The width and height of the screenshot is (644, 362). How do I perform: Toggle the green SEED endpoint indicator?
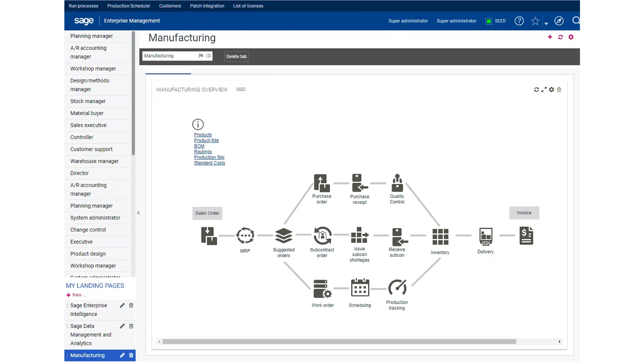(x=489, y=21)
